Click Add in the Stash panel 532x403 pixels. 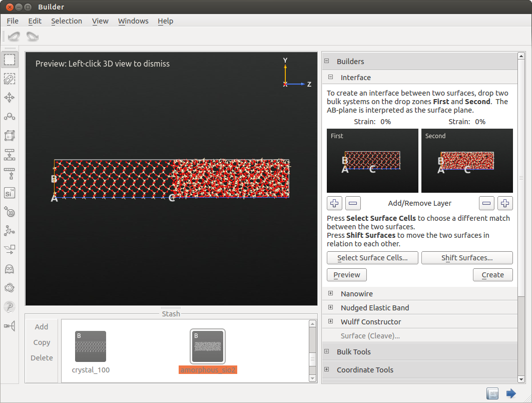pyautogui.click(x=42, y=326)
